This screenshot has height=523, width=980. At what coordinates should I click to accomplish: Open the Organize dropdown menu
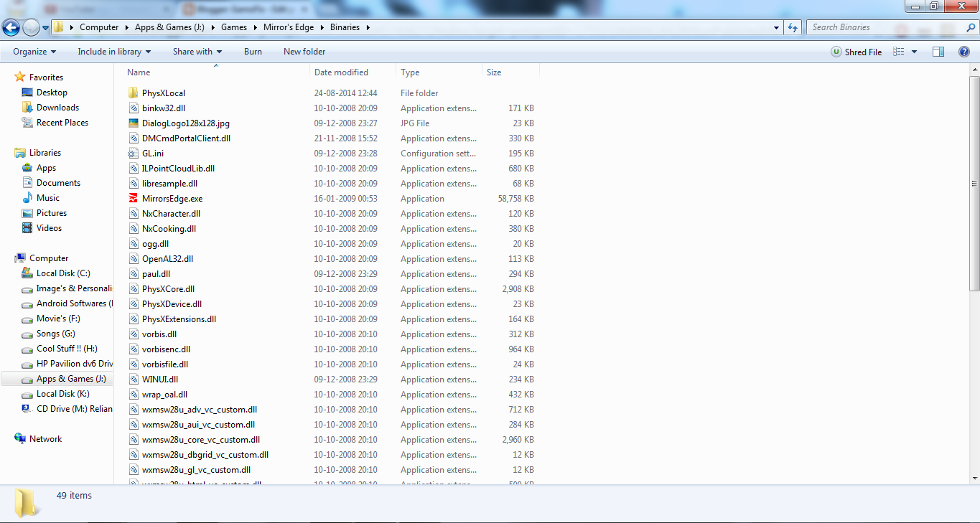(x=34, y=52)
